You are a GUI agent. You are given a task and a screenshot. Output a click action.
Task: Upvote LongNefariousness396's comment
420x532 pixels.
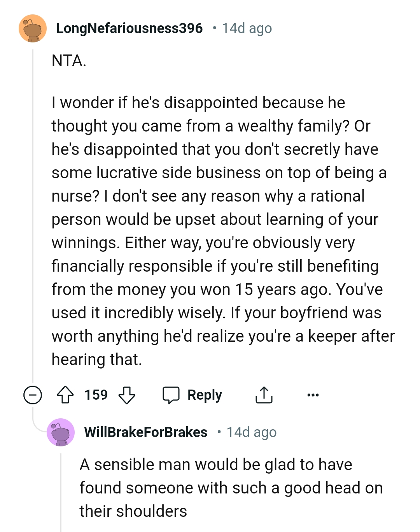coord(66,395)
